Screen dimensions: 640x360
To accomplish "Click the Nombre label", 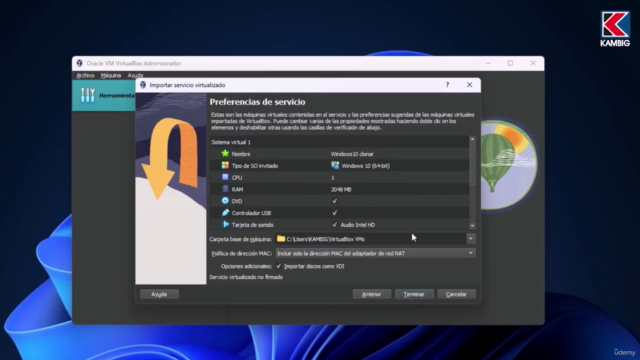I will click(241, 154).
